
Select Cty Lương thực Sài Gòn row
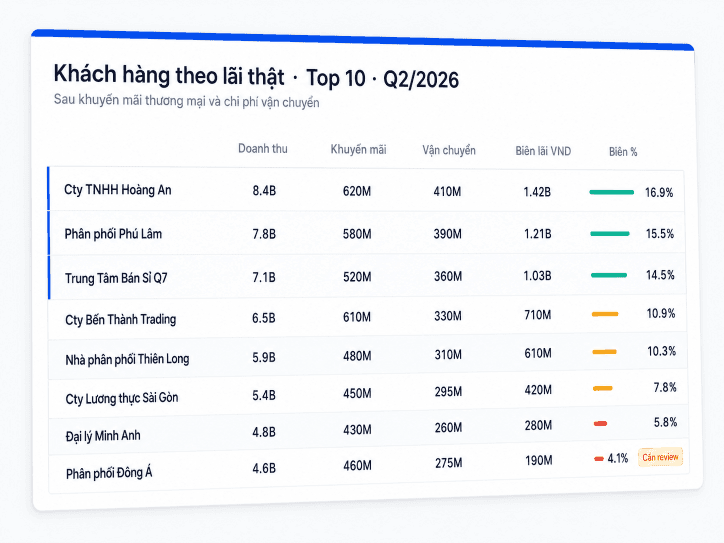pyautogui.click(x=369, y=394)
